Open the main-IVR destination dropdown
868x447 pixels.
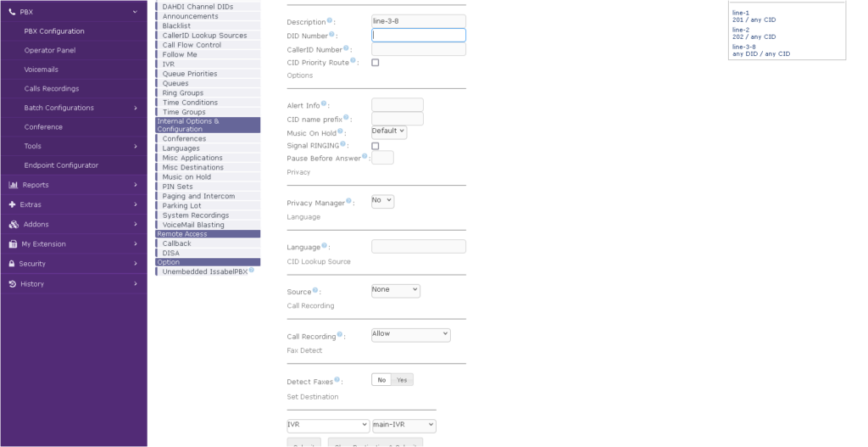tap(403, 425)
